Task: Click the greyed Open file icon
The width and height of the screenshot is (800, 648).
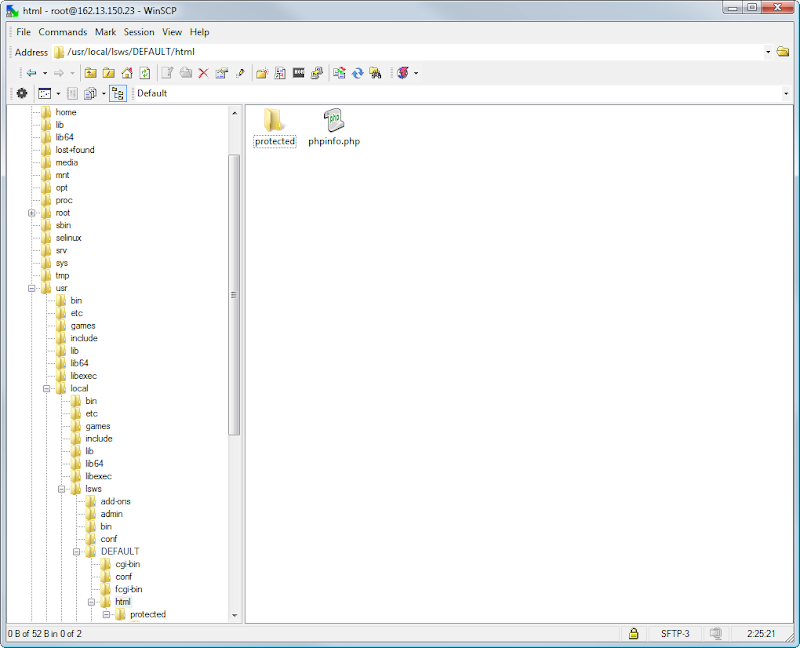Action: click(x=186, y=73)
